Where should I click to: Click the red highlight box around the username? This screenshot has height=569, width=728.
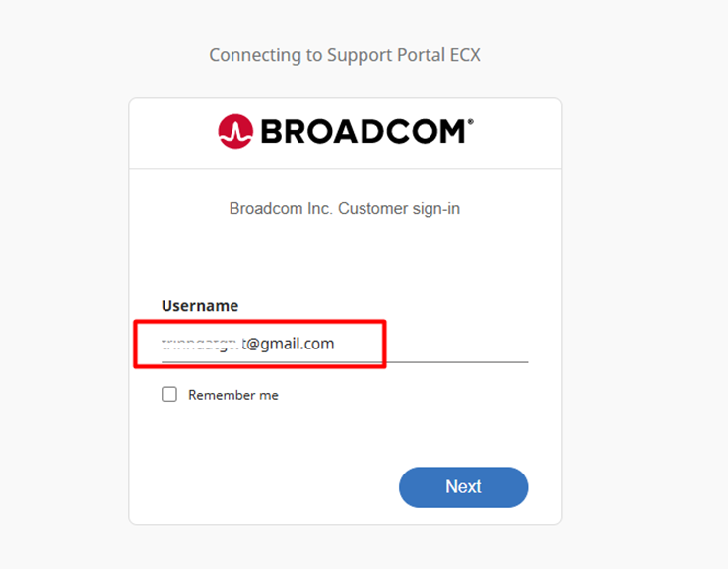pos(384,344)
